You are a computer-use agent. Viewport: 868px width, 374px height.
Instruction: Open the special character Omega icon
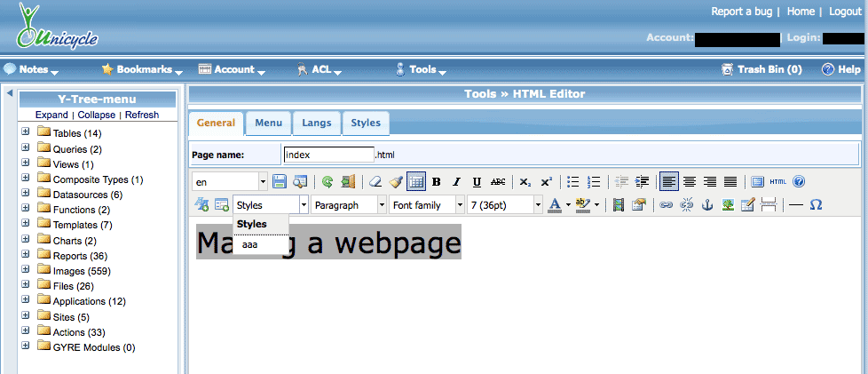(x=816, y=205)
